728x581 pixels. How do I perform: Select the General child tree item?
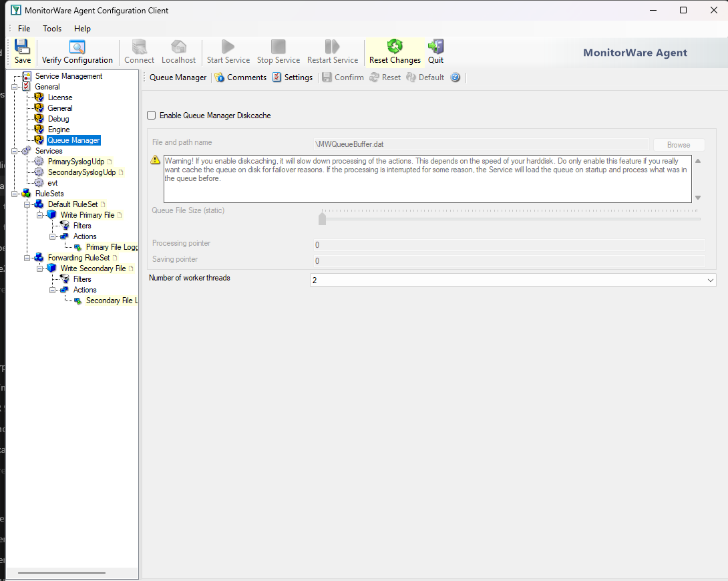point(60,108)
